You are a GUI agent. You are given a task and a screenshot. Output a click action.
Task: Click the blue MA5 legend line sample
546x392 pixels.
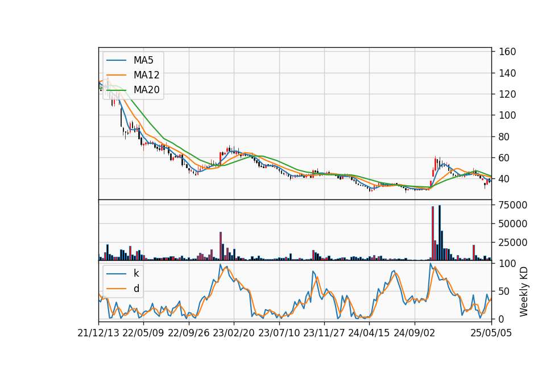(116, 60)
